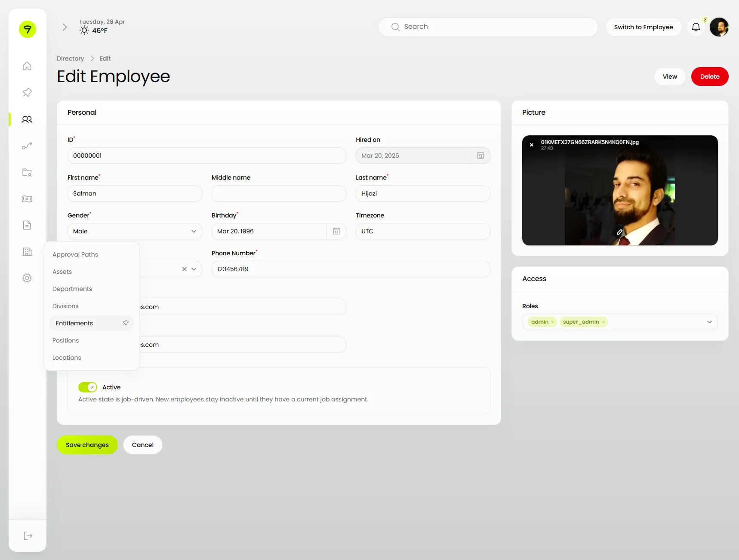
Task: Select Locations from the flyout menu
Action: pos(67,358)
